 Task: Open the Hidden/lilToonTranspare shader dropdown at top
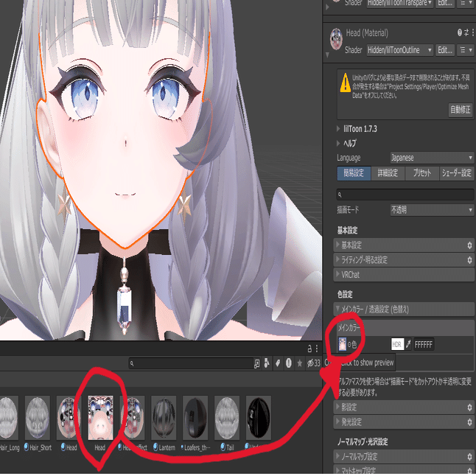coord(400,4)
